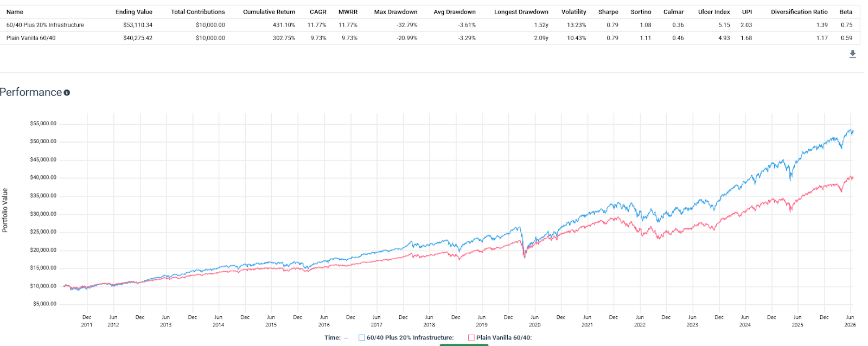The image size is (868, 346).
Task: Click the Name column header
Action: (x=15, y=12)
